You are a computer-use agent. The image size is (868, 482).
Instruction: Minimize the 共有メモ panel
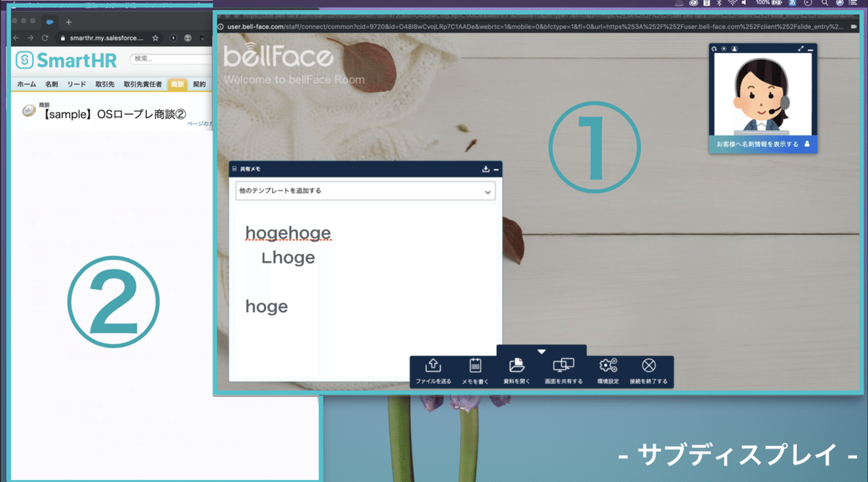(x=495, y=169)
